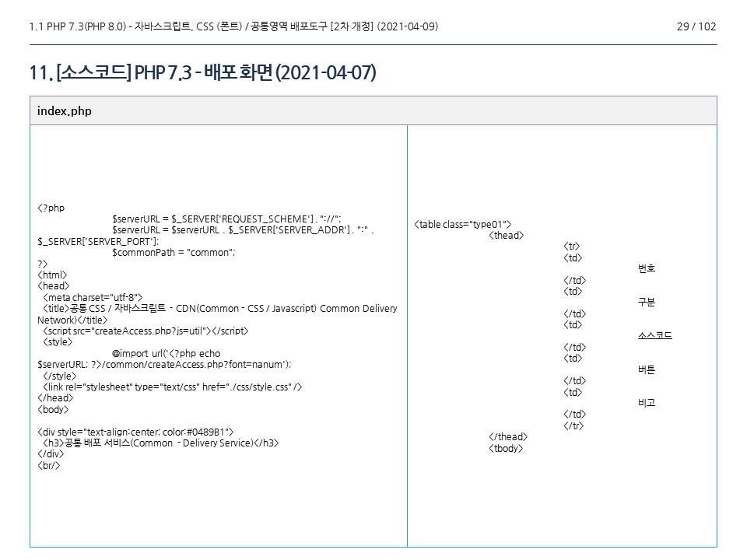Screen dimensions: 747x560
Task: Click the '구분' table header text
Action: pyautogui.click(x=647, y=302)
